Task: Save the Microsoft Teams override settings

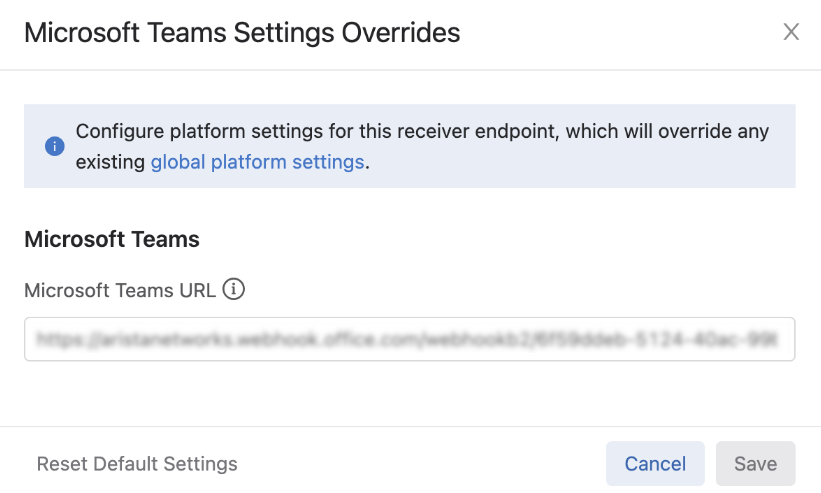Action: coord(756,464)
